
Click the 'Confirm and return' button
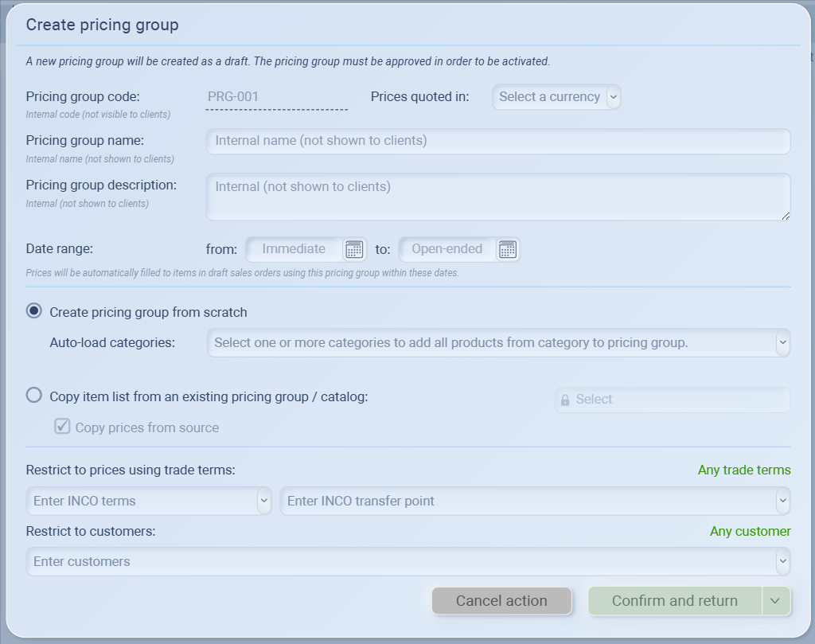(x=675, y=601)
